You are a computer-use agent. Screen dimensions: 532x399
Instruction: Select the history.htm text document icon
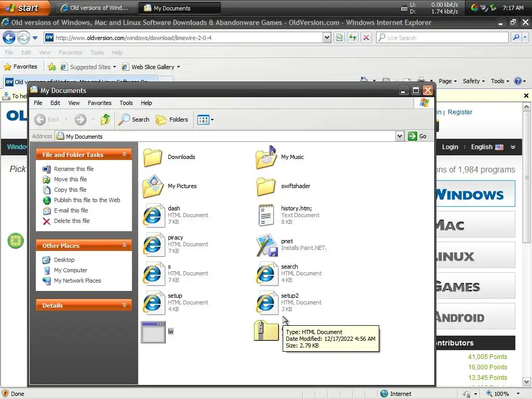tap(266, 215)
